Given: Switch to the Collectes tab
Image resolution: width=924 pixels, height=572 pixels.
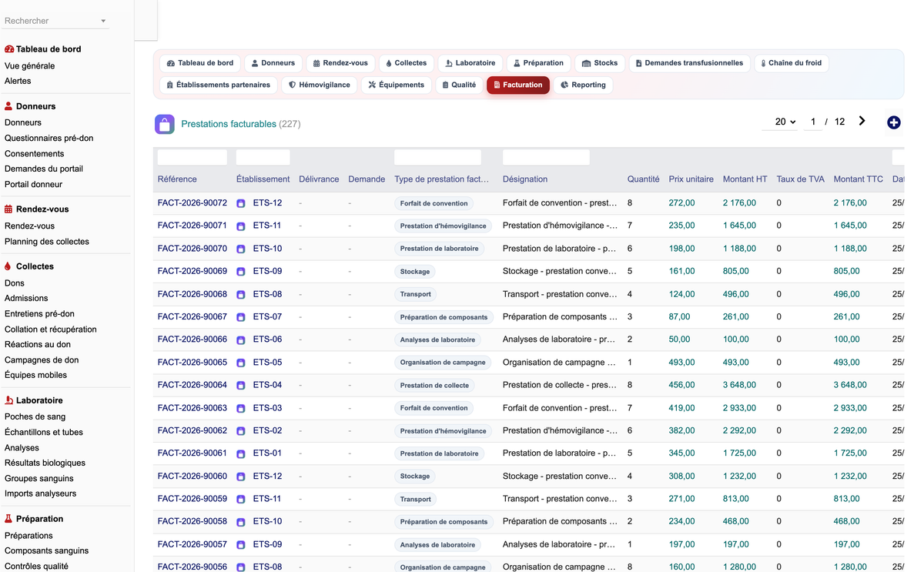Looking at the screenshot, I should (407, 63).
